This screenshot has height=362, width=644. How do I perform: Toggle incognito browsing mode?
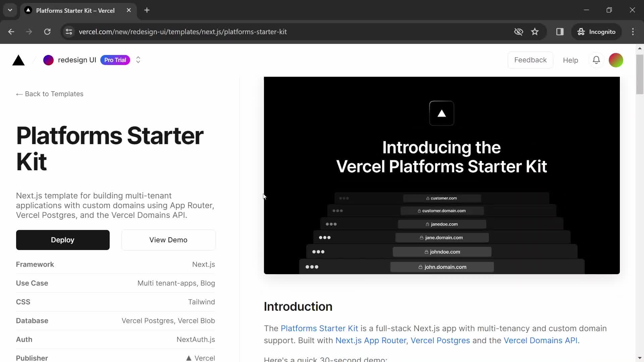[597, 32]
